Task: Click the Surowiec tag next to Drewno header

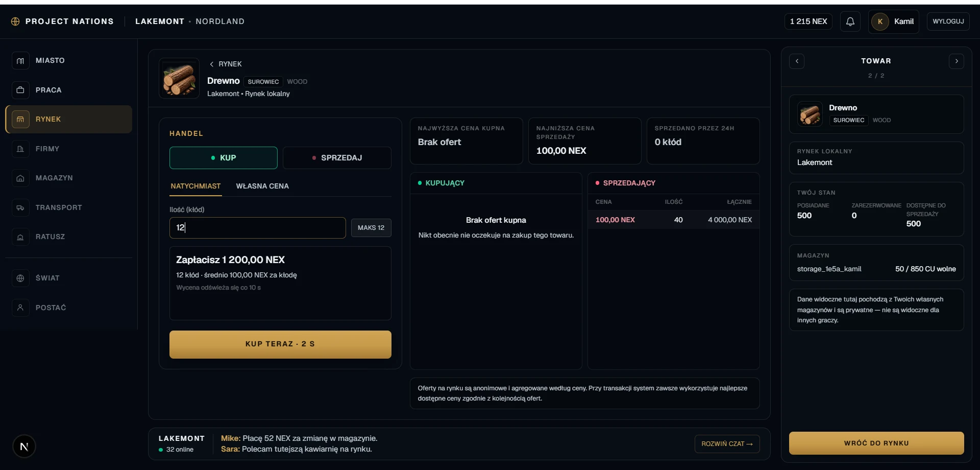Action: (x=263, y=82)
